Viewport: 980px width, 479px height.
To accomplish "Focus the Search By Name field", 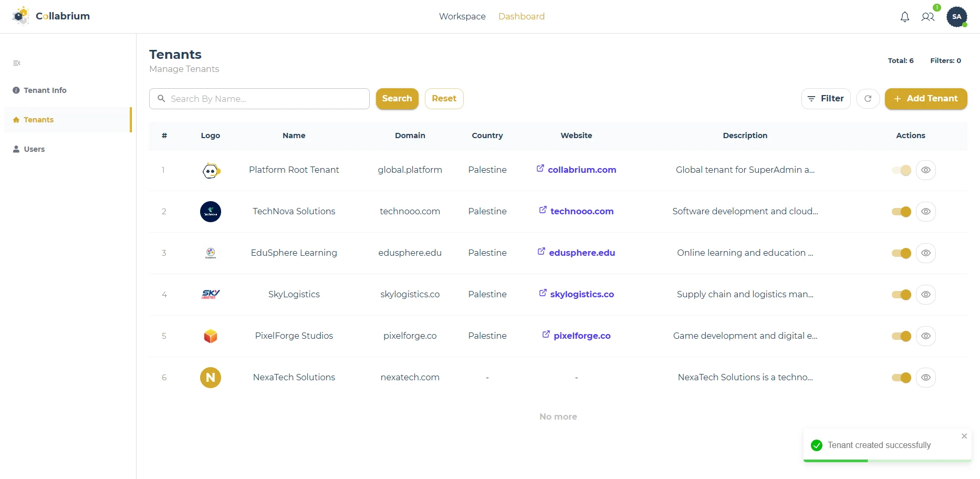I will (x=259, y=99).
